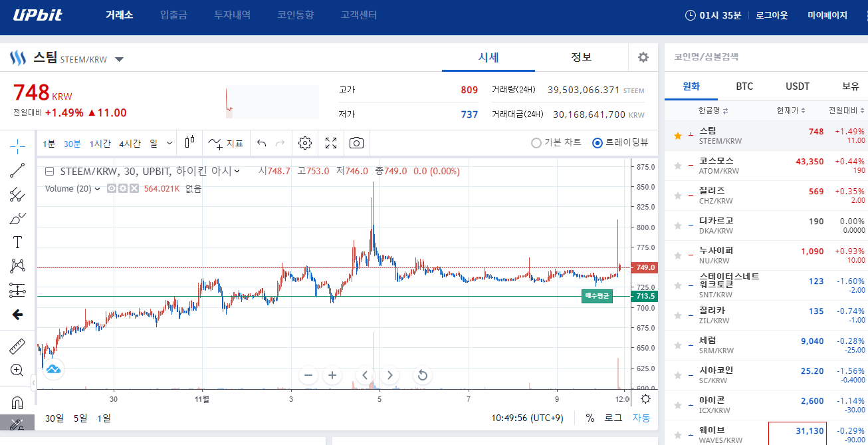868x445 pixels.
Task: Toggle the magnet snap mode icon
Action: (x=18, y=402)
